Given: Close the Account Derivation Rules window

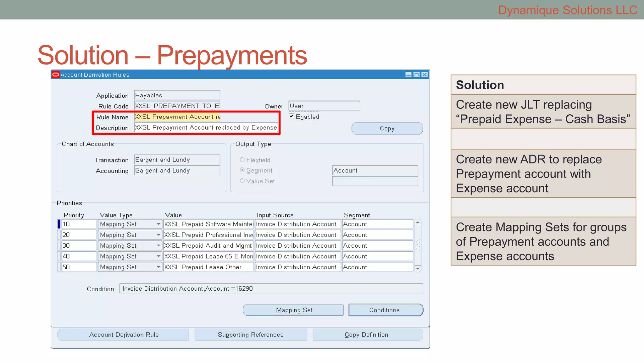Looking at the screenshot, I should (425, 75).
